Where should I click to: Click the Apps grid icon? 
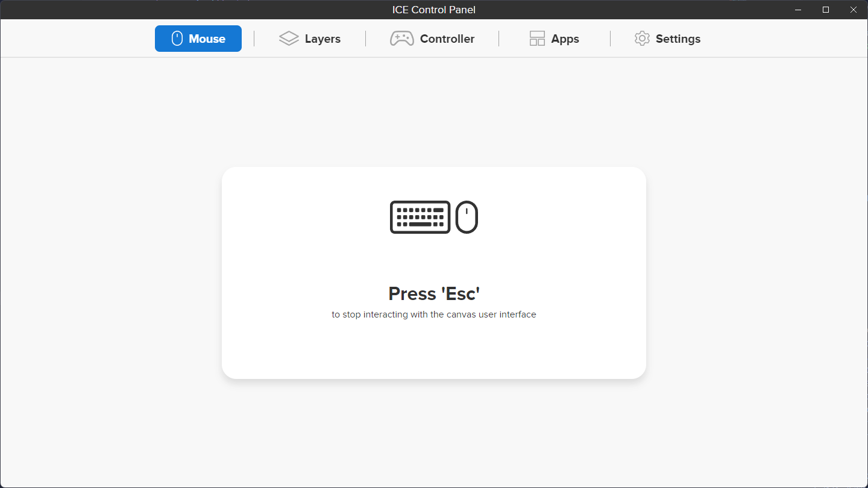(x=536, y=39)
